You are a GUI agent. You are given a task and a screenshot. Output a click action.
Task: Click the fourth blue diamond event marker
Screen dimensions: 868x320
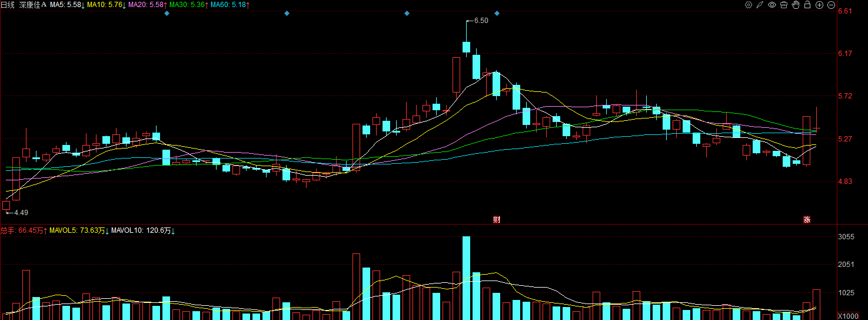click(x=497, y=13)
